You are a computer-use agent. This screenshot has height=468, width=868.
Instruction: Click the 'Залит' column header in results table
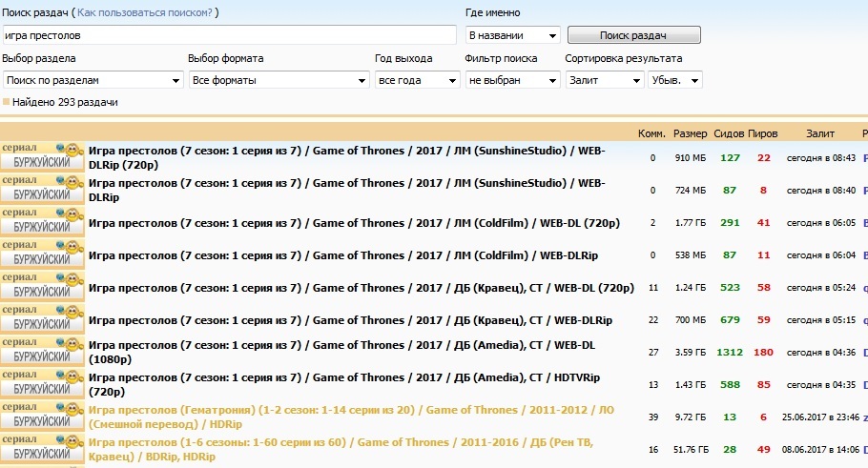[x=820, y=133]
